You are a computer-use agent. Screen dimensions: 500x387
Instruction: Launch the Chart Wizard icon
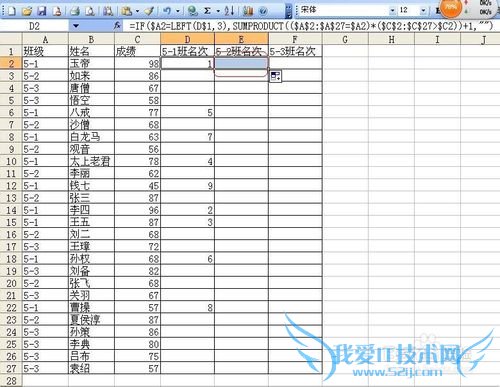[247, 11]
